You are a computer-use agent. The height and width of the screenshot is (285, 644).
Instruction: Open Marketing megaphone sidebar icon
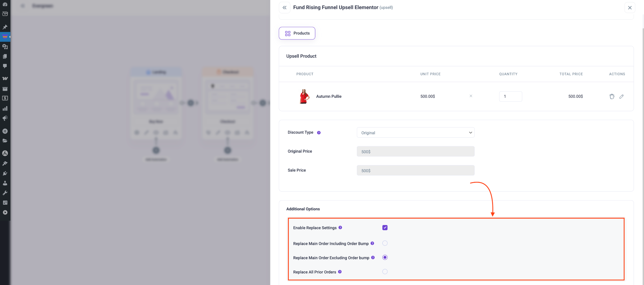(x=5, y=118)
